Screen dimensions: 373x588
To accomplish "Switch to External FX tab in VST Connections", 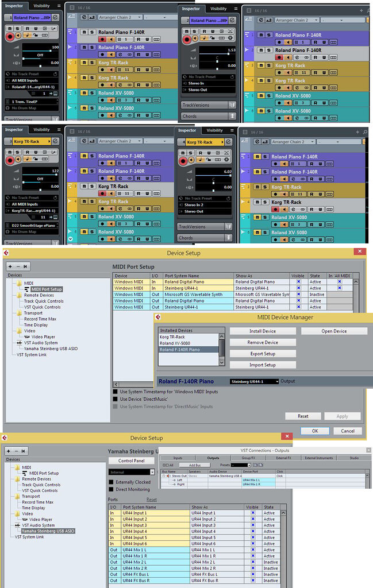I will (284, 458).
